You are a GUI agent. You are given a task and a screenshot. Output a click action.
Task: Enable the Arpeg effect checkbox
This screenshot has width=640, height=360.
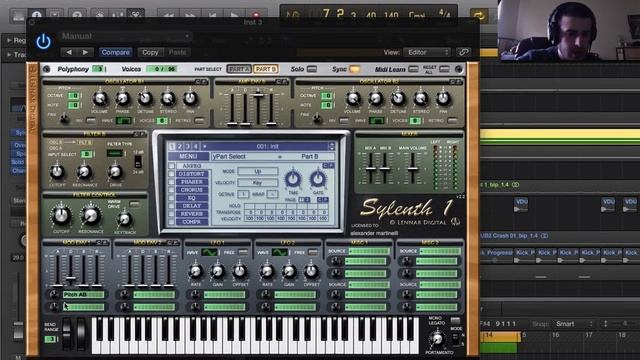pos(171,166)
